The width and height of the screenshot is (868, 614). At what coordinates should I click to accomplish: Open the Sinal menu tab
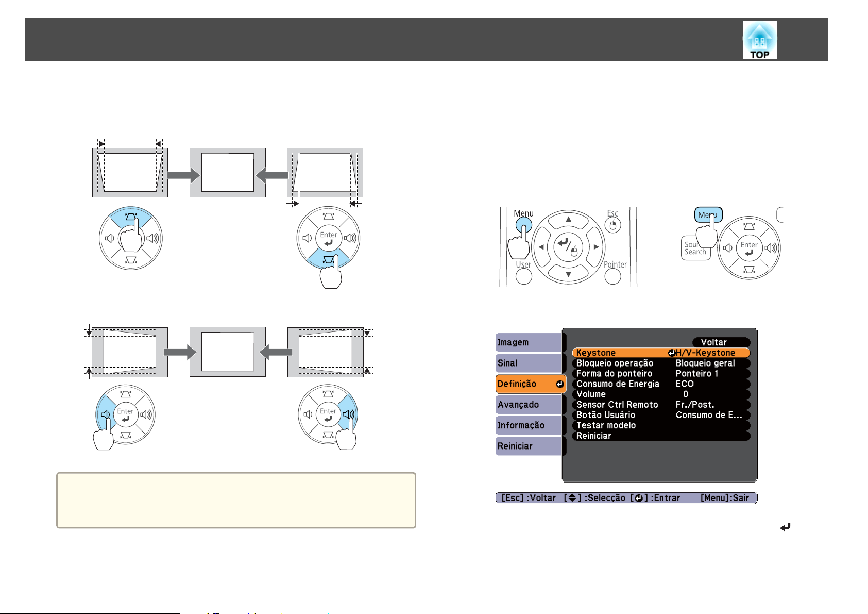coord(529,363)
